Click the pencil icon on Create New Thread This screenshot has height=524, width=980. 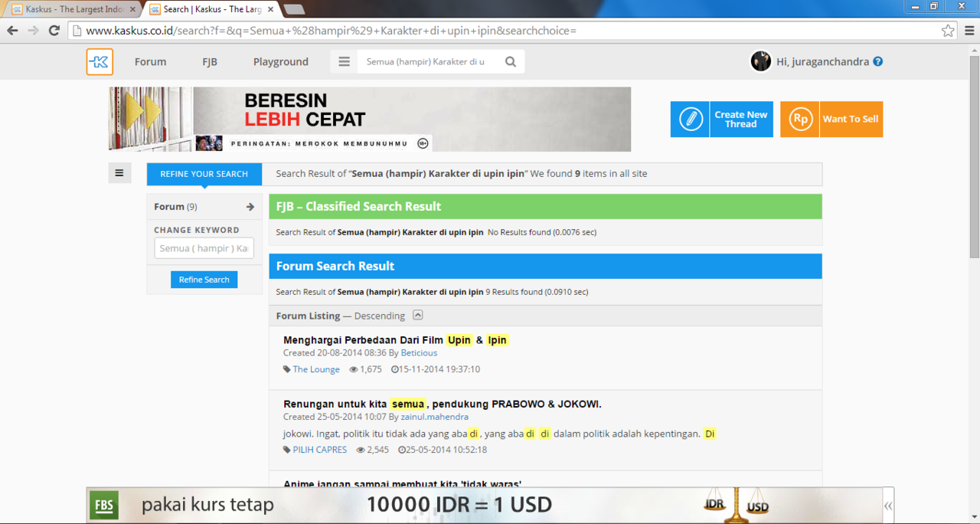691,120
